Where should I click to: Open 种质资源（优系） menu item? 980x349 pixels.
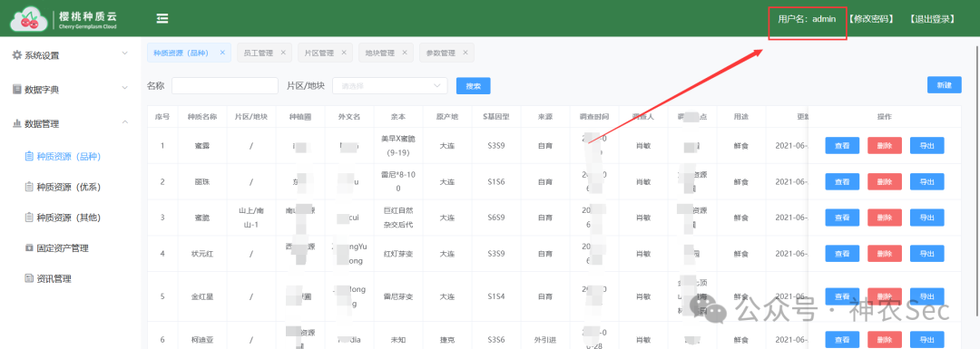(x=69, y=187)
